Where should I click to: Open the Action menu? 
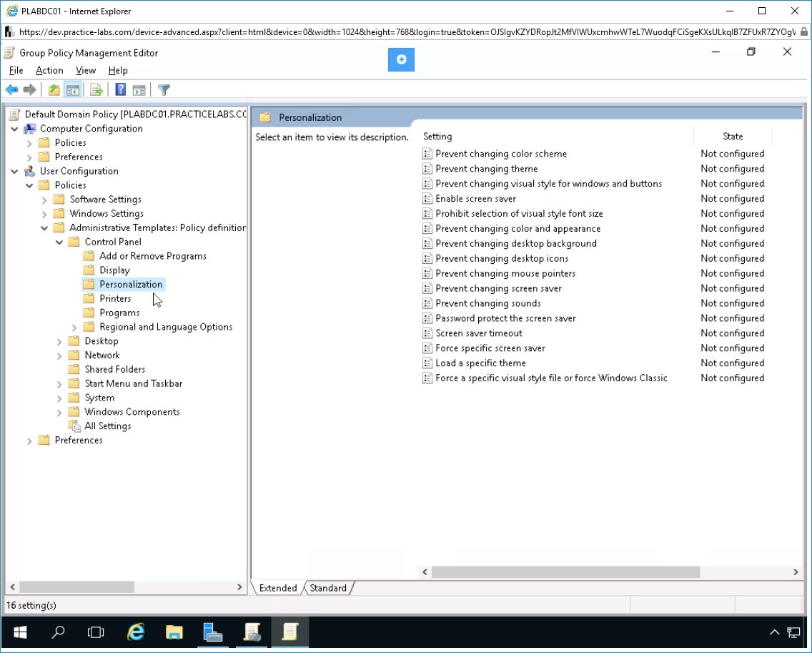pos(49,71)
